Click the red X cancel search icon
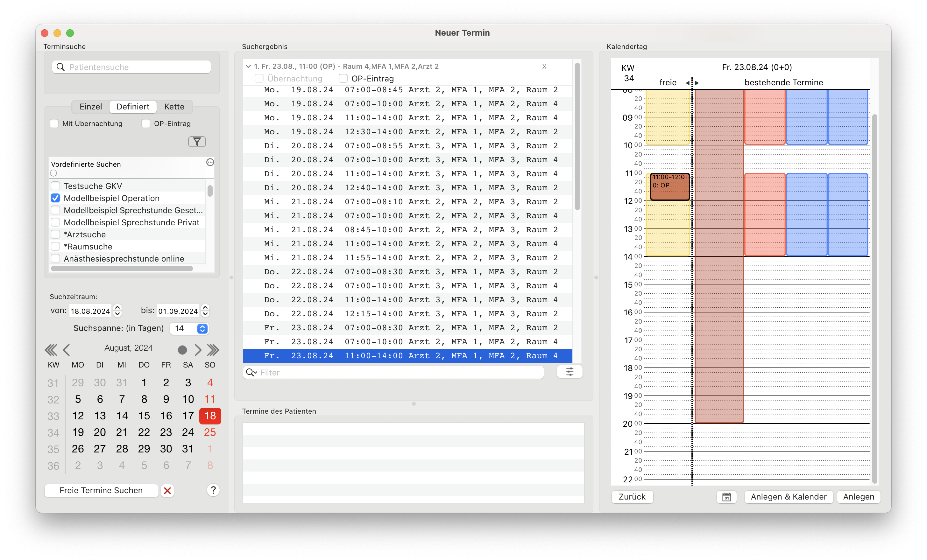 point(167,490)
